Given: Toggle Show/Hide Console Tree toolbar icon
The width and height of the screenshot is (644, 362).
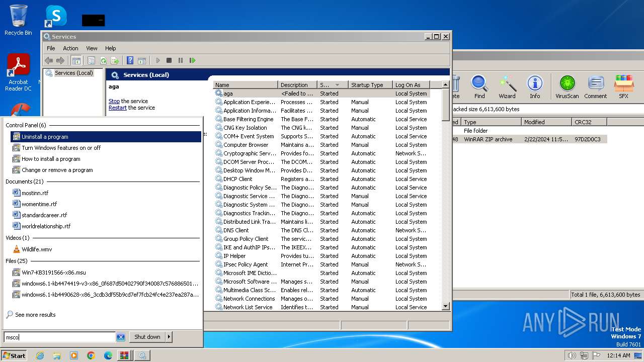Looking at the screenshot, I should (x=76, y=60).
